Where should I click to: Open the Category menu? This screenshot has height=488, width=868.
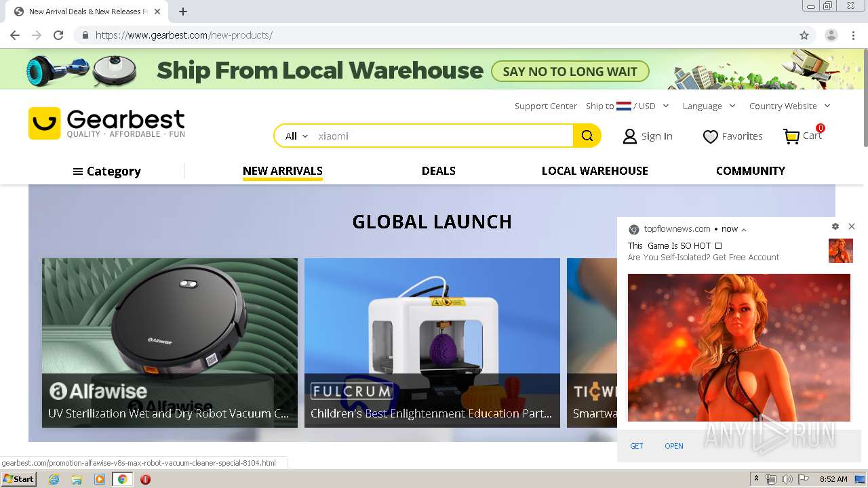tap(106, 171)
